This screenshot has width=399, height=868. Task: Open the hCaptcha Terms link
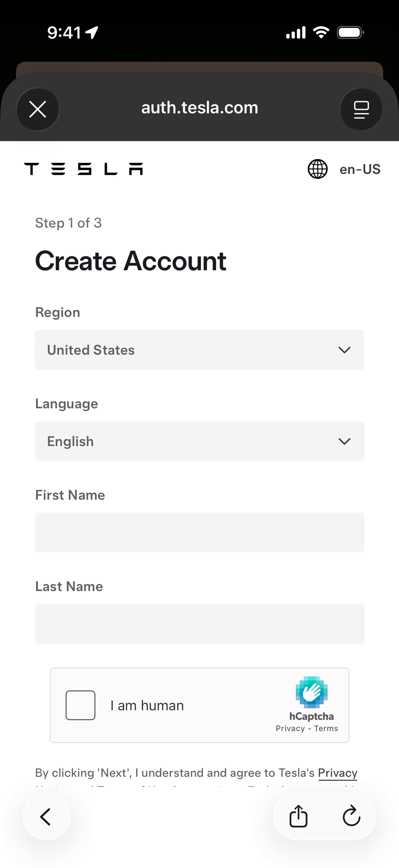(326, 728)
